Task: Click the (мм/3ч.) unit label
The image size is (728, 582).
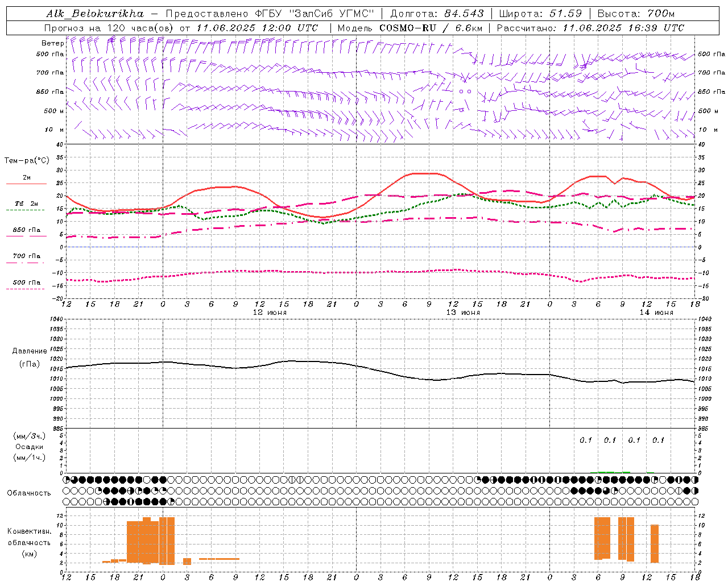Action: point(29,436)
